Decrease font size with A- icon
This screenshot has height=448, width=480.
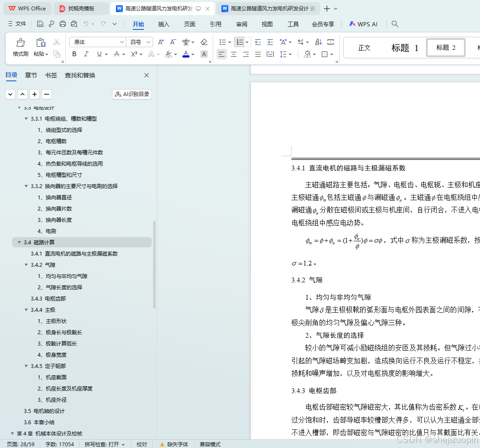173,42
